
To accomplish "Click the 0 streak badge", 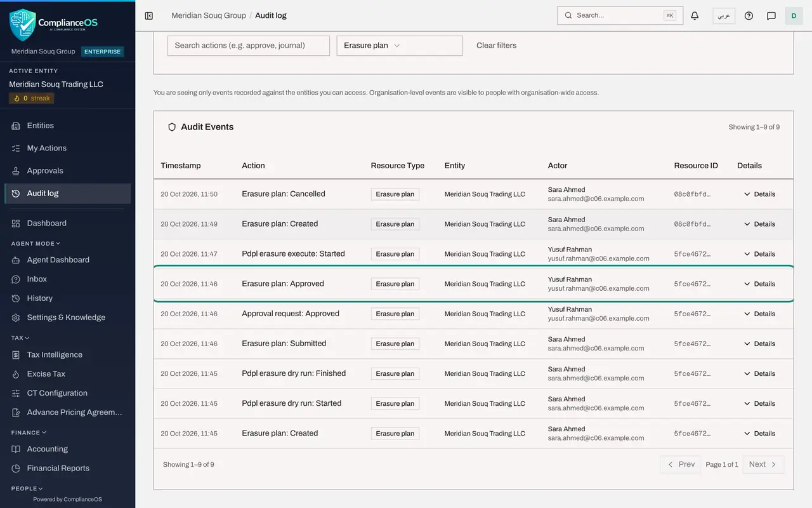I will [x=32, y=98].
